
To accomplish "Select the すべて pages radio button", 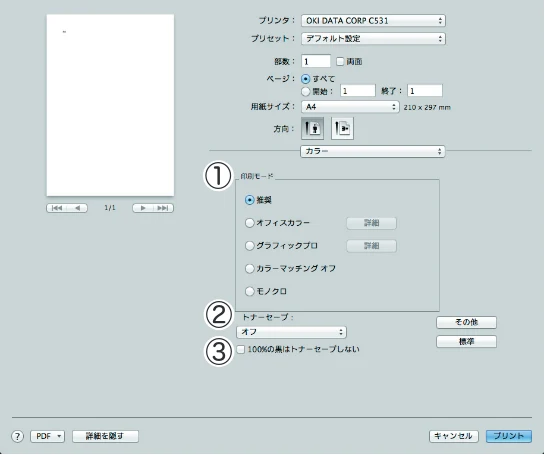I will click(x=306, y=79).
